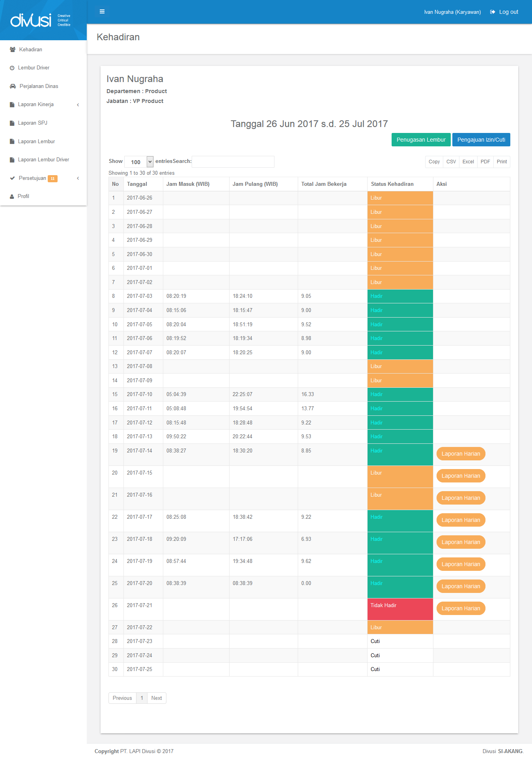Click the Log out arrow icon

(x=493, y=12)
